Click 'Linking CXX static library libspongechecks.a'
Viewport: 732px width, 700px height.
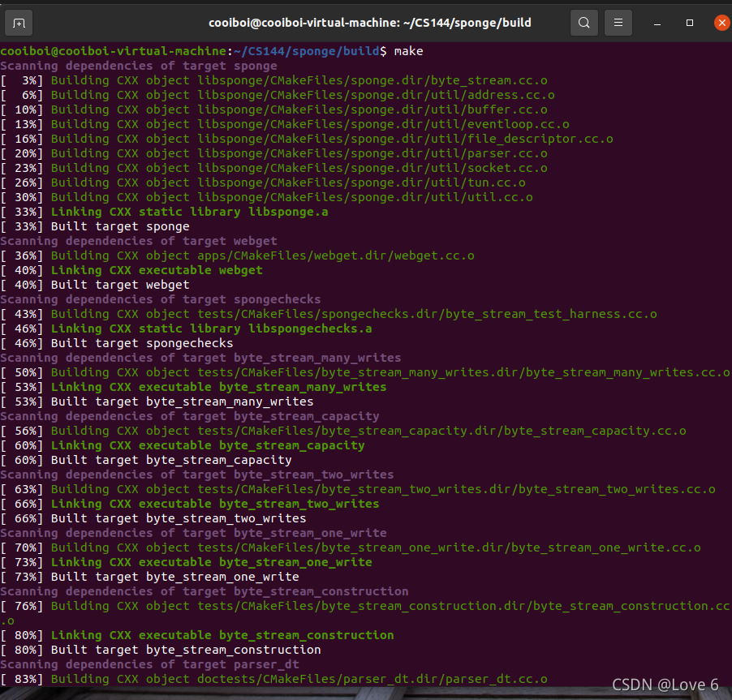tap(212, 329)
